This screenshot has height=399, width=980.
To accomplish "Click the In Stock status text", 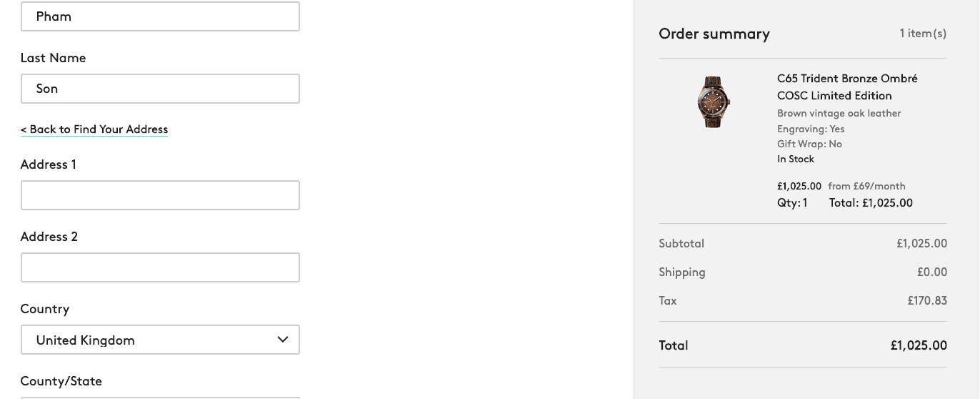I will click(x=796, y=159).
